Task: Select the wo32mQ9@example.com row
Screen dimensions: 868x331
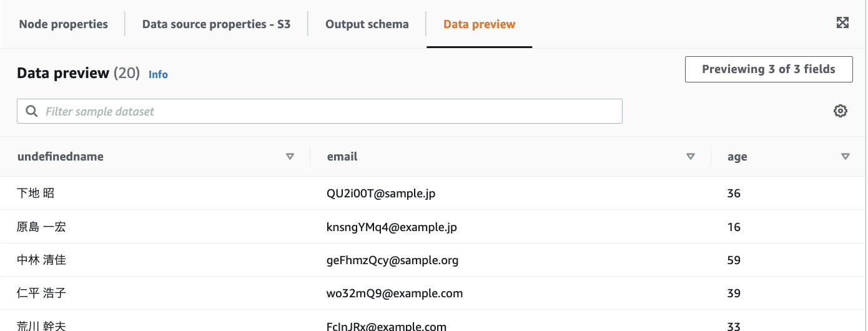Action: [x=395, y=294]
